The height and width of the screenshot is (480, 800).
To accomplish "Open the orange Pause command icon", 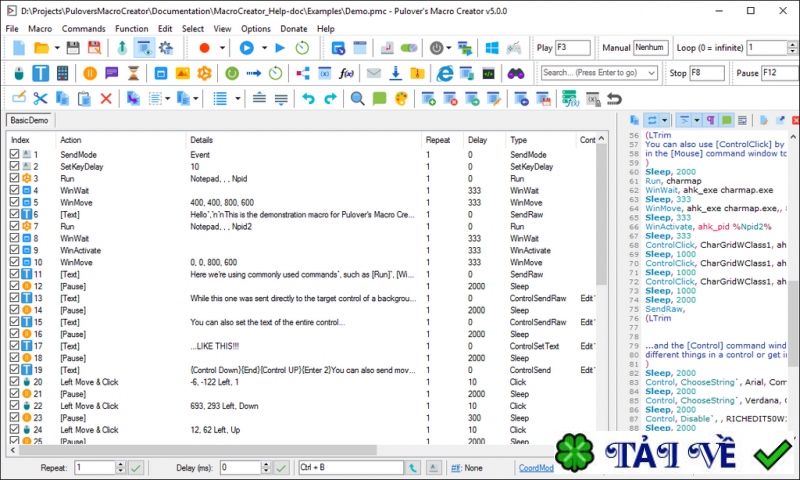I will [x=90, y=73].
